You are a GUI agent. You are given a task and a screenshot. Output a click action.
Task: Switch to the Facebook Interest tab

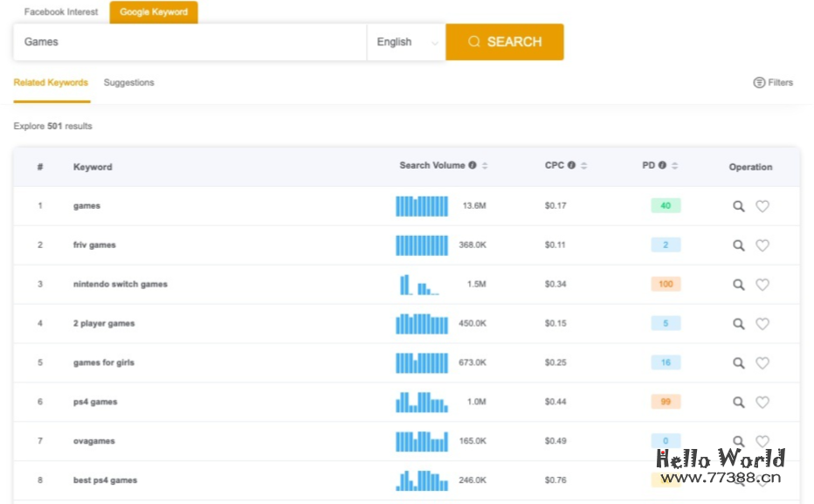61,12
